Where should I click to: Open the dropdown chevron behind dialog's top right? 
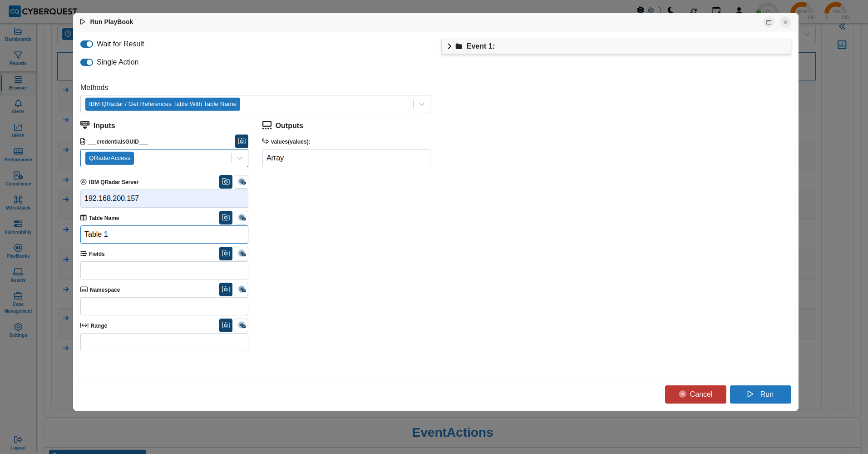(x=807, y=34)
